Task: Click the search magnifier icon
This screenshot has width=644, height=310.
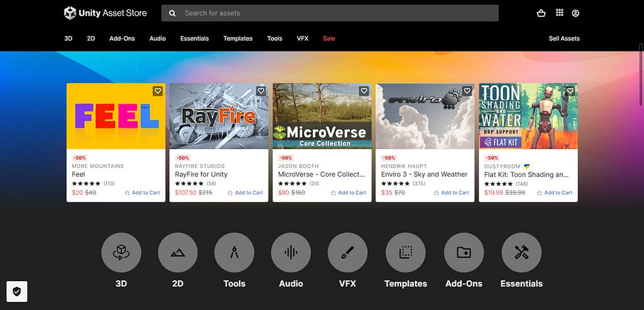Action: [172, 13]
